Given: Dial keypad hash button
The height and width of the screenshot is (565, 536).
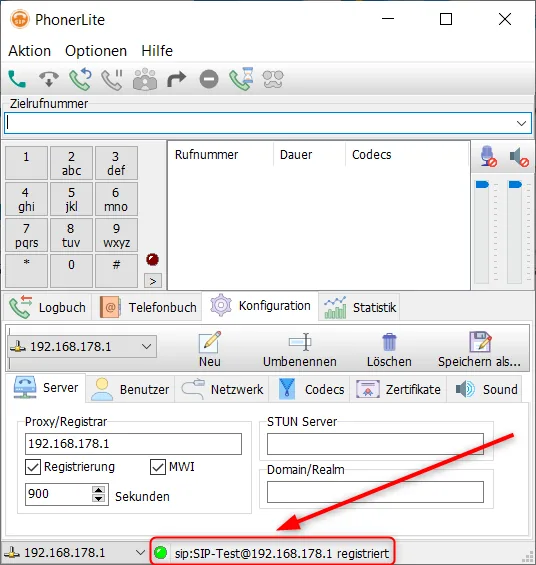Looking at the screenshot, I should (116, 271).
